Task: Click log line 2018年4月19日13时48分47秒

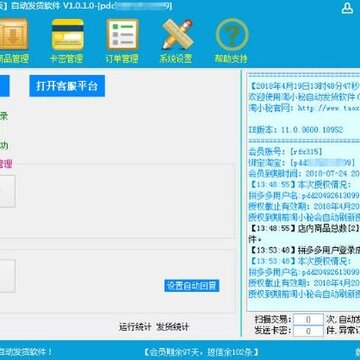Action: pos(304,86)
